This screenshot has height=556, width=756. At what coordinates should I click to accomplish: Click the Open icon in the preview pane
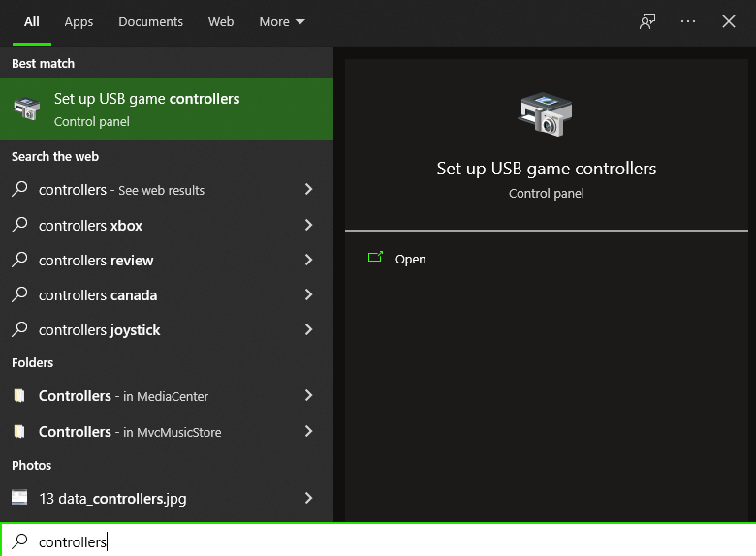[x=375, y=259]
